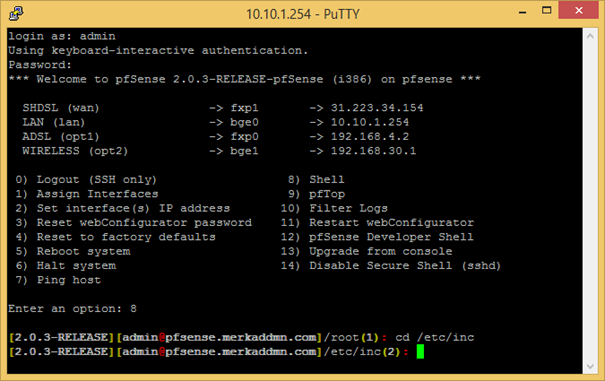Minimize the PuTTY window
The width and height of the screenshot is (605, 381).
tap(522, 12)
